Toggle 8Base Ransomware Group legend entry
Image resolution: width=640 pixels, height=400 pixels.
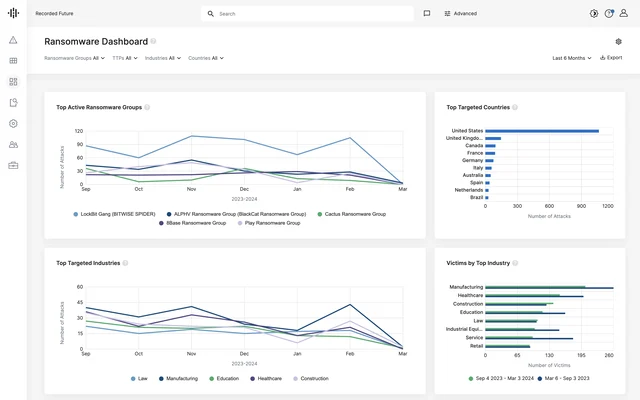(x=193, y=223)
